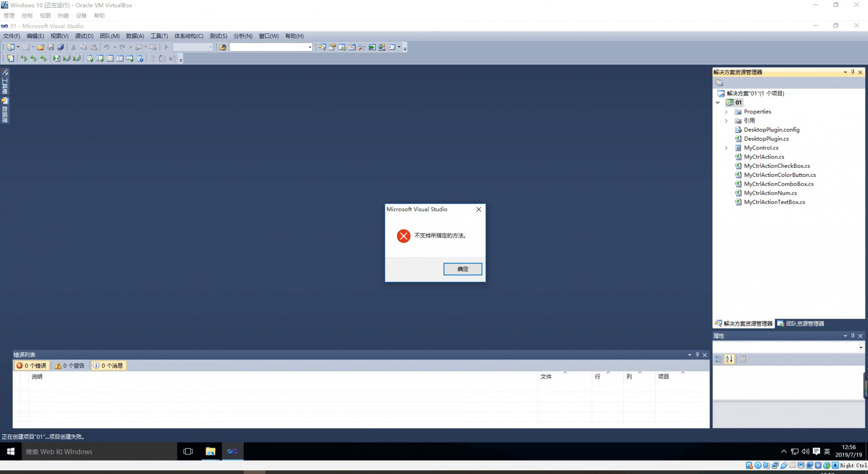Viewport: 868px width, 474px height.
Task: Click the Task View taskbar icon
Action: [x=188, y=452]
